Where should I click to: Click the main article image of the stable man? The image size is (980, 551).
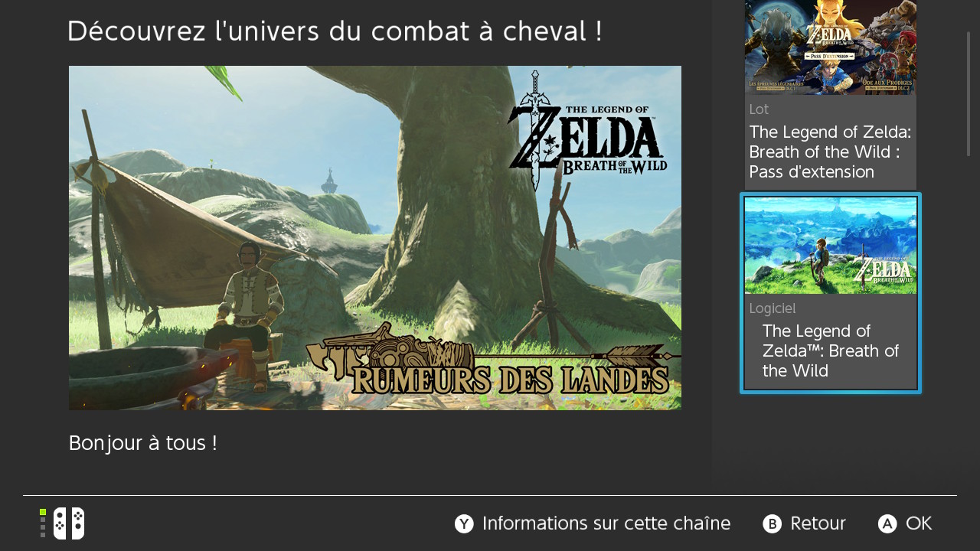(x=375, y=238)
